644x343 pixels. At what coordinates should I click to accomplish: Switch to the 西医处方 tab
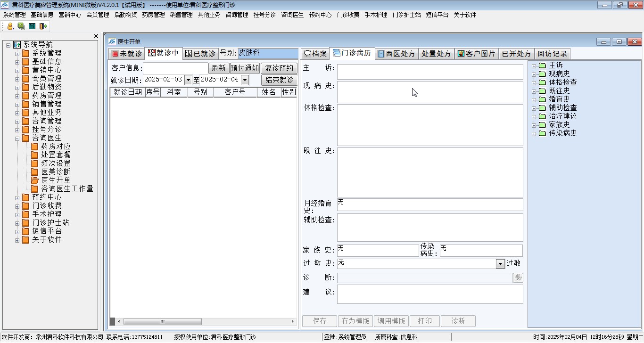tap(396, 54)
